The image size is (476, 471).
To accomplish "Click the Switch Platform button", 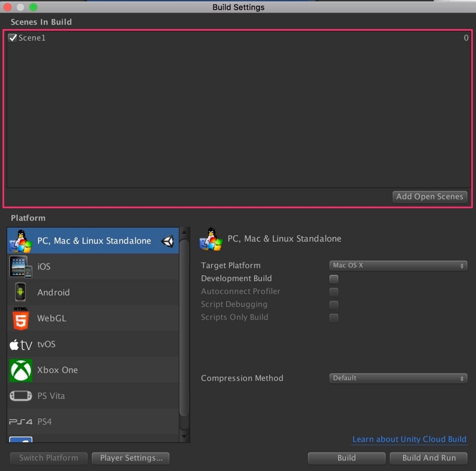I will (48, 458).
